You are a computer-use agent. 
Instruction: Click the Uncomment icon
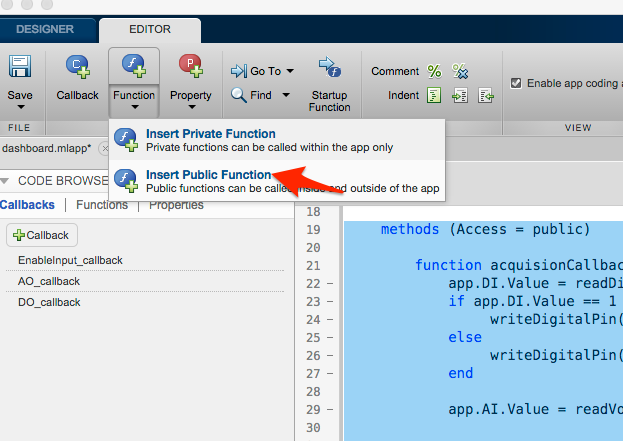[x=460, y=71]
